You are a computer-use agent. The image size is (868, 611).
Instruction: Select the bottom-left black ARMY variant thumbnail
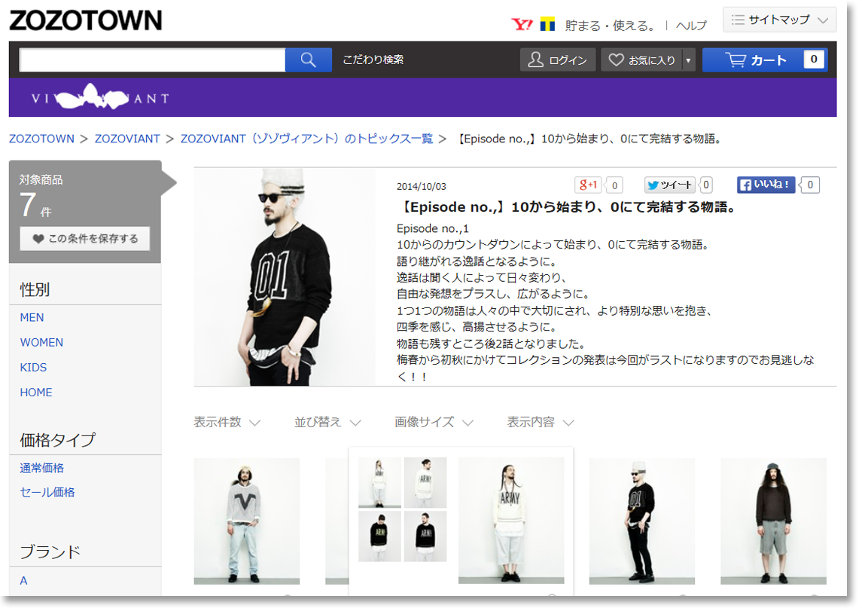[x=379, y=536]
